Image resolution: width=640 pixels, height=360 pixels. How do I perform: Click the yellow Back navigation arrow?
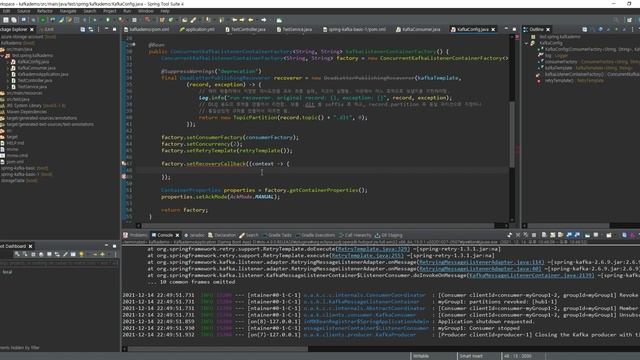click(x=251, y=20)
